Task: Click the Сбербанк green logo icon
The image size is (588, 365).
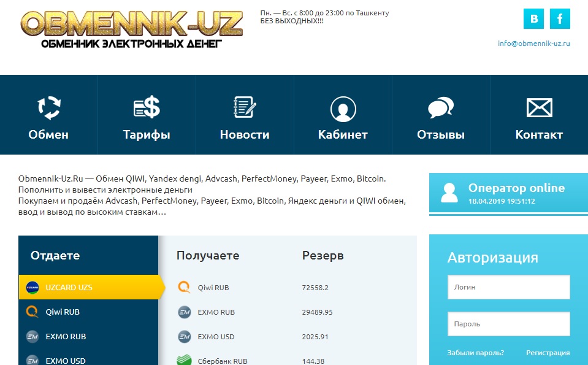Action: tap(184, 360)
